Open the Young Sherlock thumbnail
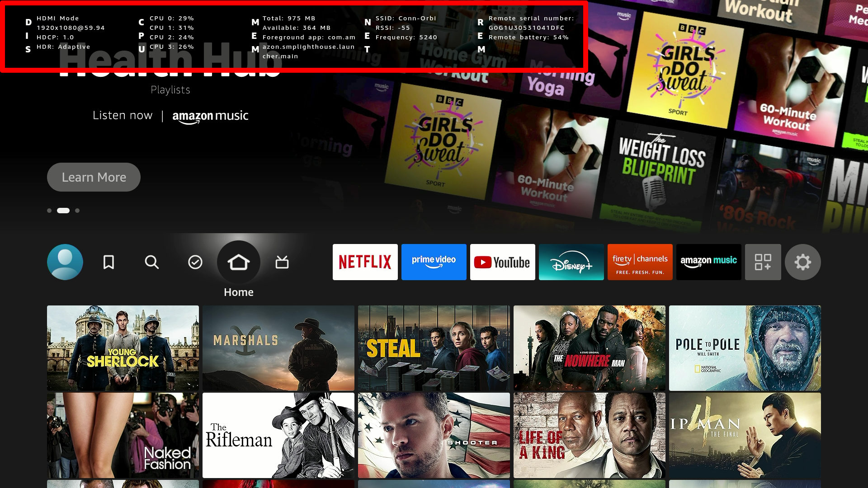Viewport: 868px width, 488px height. 123,348
